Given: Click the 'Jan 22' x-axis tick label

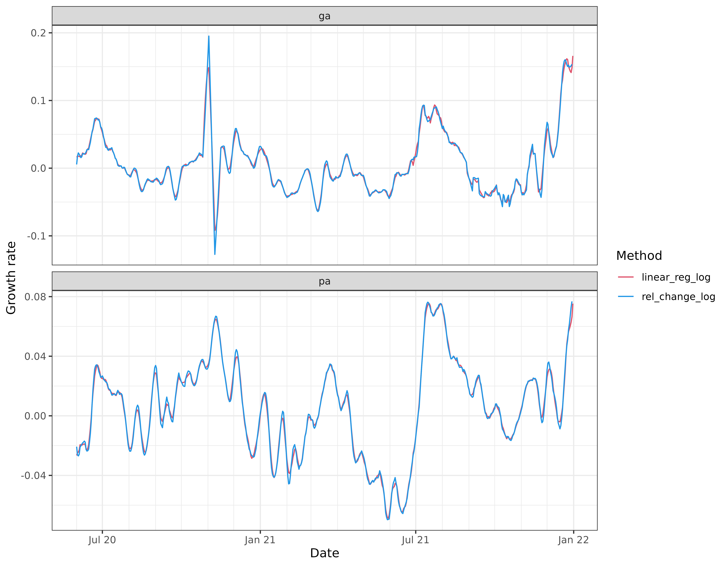Looking at the screenshot, I should click(x=573, y=540).
